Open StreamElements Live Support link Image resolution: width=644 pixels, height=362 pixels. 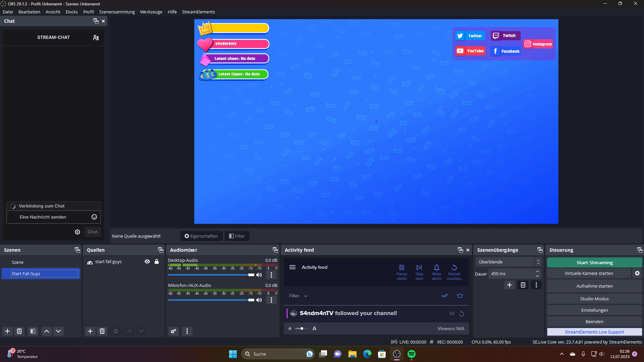coord(594,332)
